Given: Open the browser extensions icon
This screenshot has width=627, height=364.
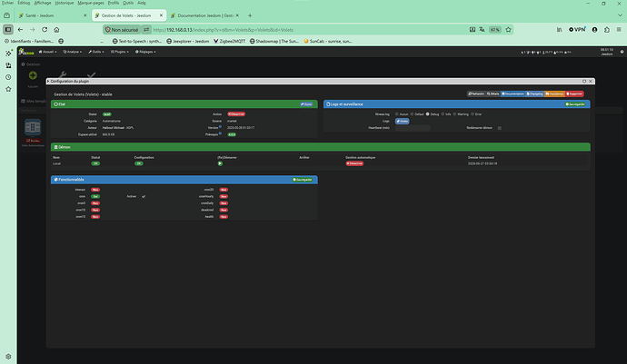Looking at the screenshot, I should pyautogui.click(x=607, y=30).
